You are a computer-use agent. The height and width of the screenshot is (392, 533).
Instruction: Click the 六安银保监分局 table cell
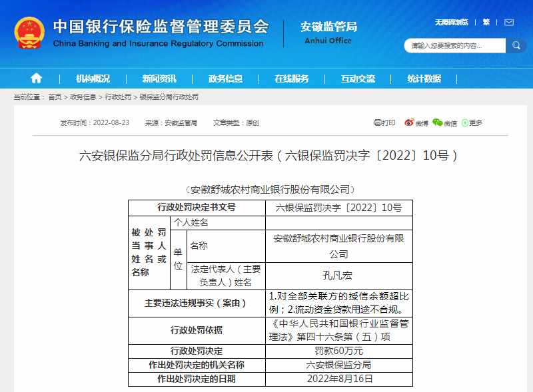pyautogui.click(x=339, y=365)
